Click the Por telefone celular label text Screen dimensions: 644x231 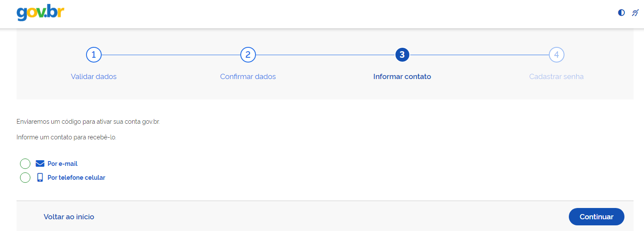[x=76, y=178]
